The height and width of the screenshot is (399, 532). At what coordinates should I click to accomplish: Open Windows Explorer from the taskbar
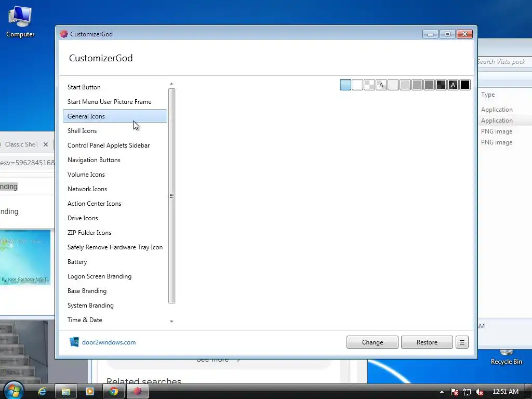(x=66, y=392)
